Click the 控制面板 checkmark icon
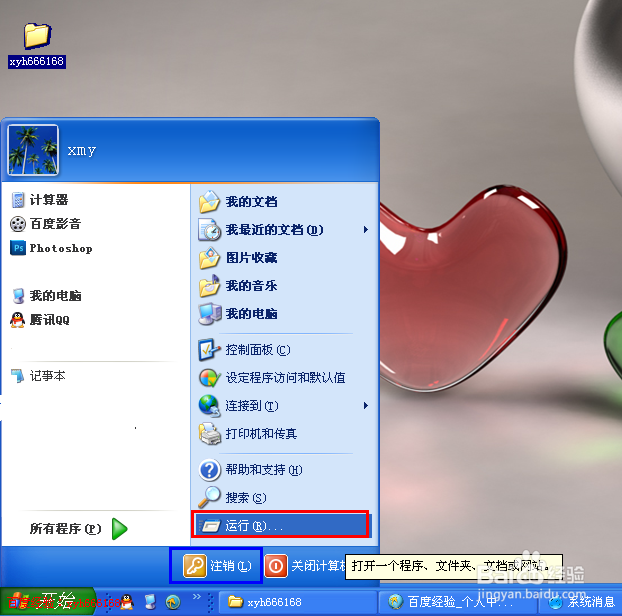622x616 pixels. coord(209,350)
